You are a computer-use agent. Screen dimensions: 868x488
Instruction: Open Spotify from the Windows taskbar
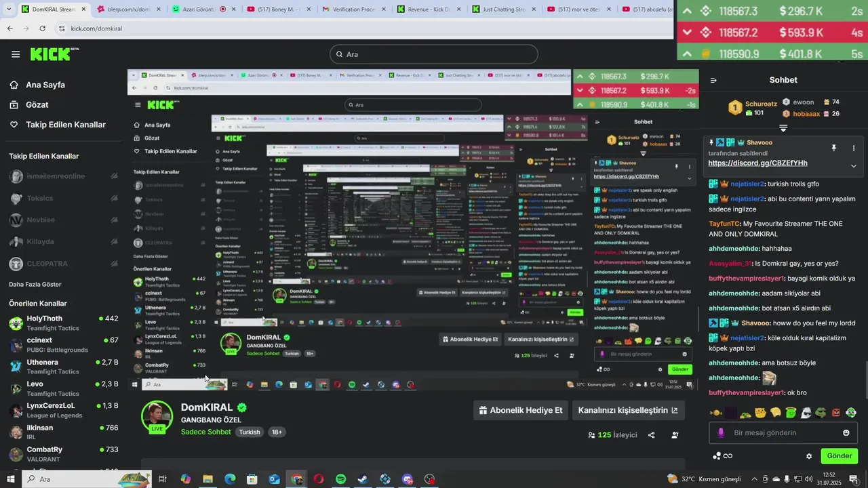(x=340, y=479)
